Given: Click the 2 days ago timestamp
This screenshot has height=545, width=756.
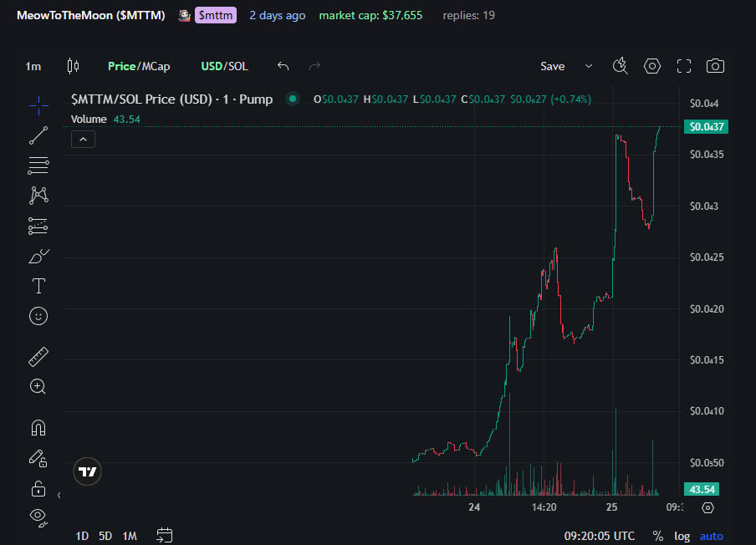Looking at the screenshot, I should tap(278, 15).
